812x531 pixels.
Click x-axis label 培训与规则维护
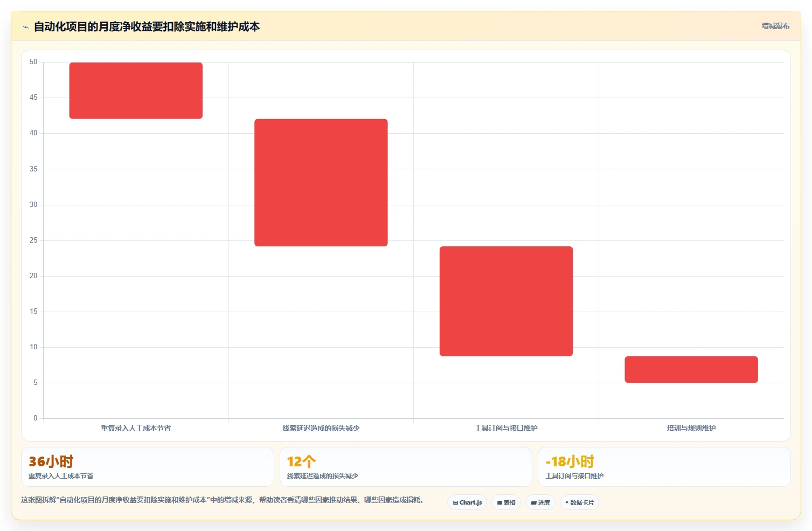[691, 428]
